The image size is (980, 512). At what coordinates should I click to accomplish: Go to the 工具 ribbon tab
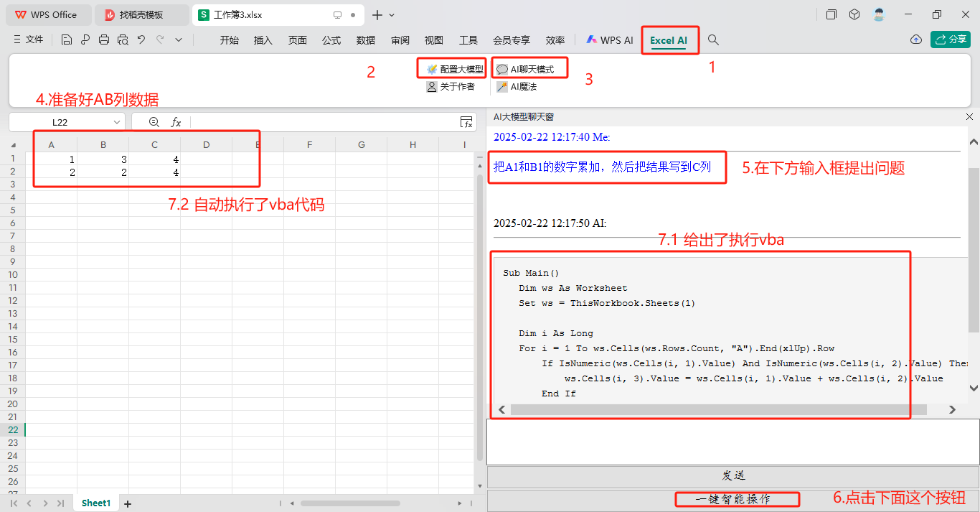coord(468,40)
